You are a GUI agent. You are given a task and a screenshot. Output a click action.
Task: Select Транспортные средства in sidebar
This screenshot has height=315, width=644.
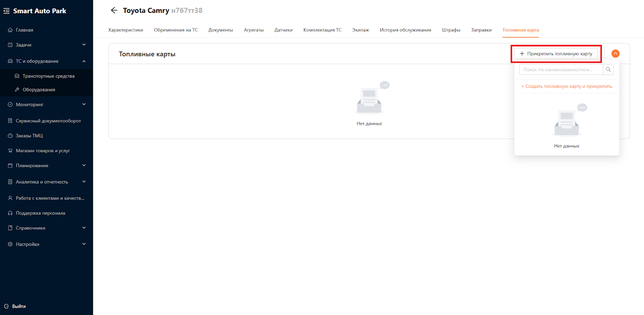point(48,76)
